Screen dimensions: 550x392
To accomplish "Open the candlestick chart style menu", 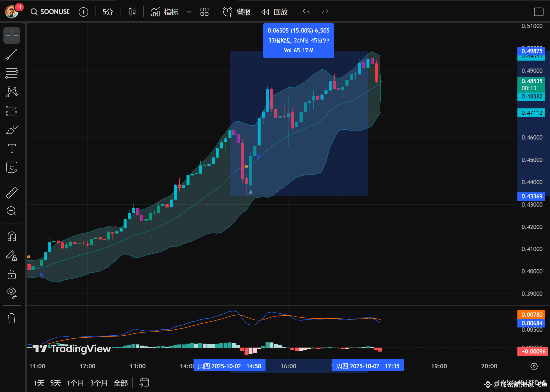I will click(132, 12).
